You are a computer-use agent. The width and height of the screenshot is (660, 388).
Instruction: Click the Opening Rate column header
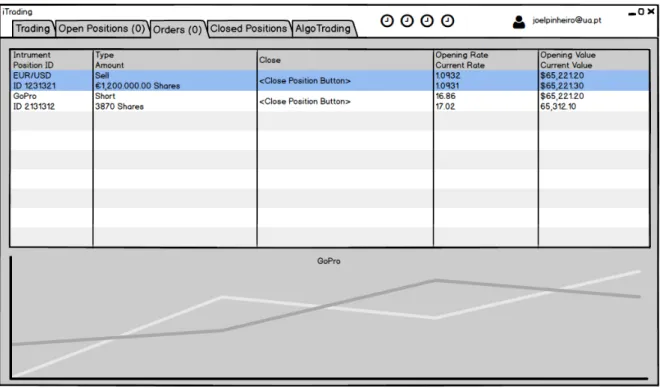coord(462,55)
